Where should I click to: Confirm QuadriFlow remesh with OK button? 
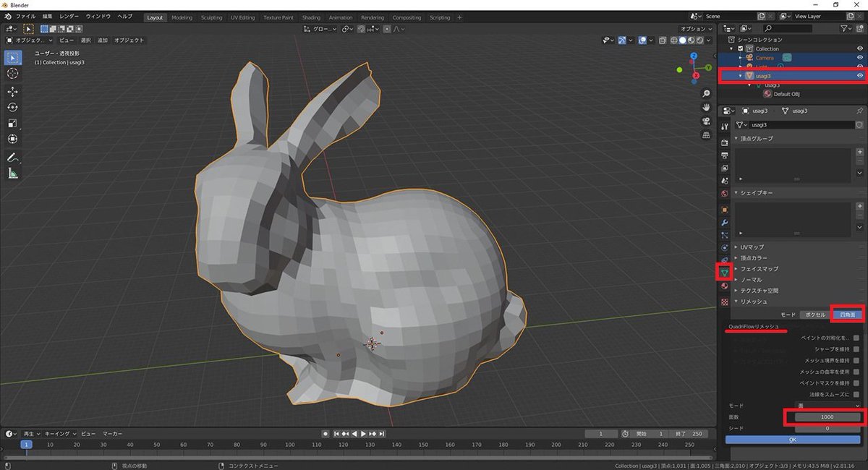coord(793,439)
